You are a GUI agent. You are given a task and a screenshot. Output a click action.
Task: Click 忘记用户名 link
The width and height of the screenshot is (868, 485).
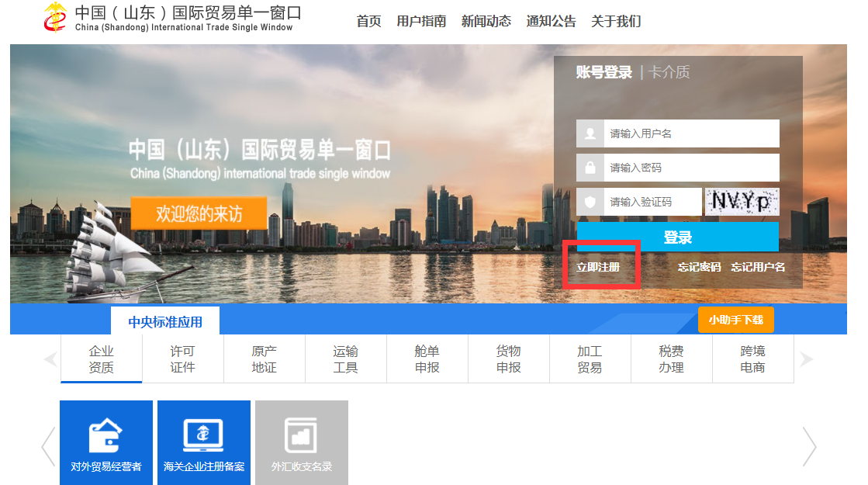[x=758, y=267]
